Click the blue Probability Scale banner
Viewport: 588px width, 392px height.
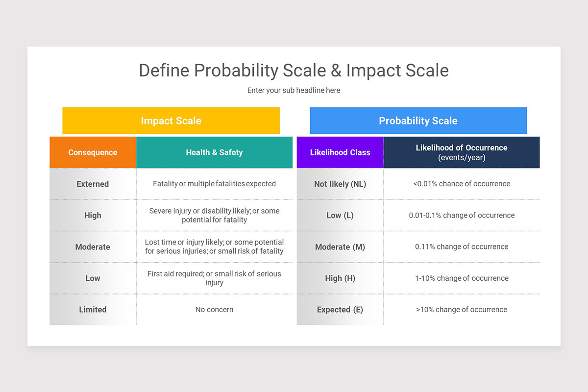point(418,121)
